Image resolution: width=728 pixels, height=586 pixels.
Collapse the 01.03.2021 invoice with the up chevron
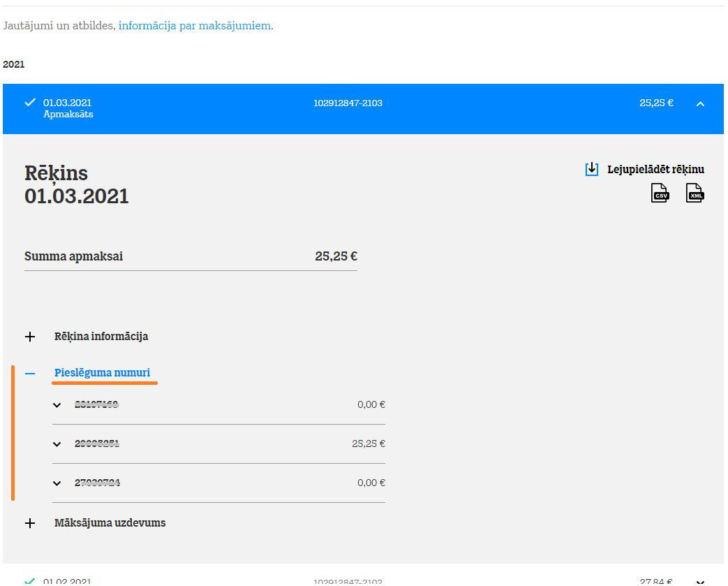tap(700, 104)
